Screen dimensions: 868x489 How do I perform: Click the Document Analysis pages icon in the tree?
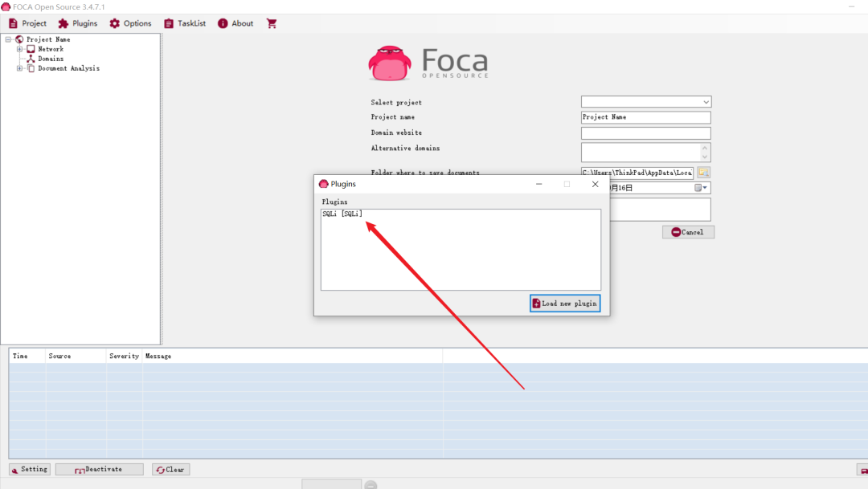(31, 68)
